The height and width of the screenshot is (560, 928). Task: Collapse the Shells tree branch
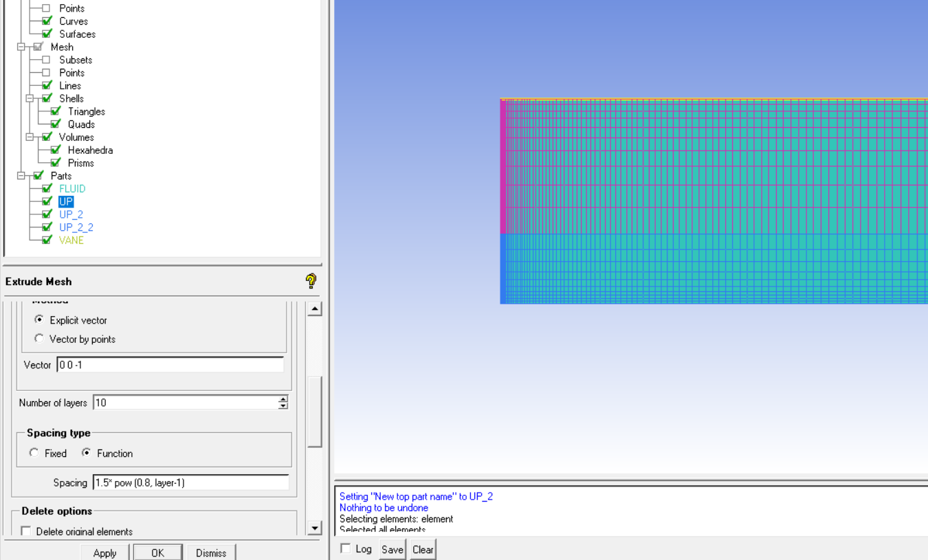click(28, 98)
